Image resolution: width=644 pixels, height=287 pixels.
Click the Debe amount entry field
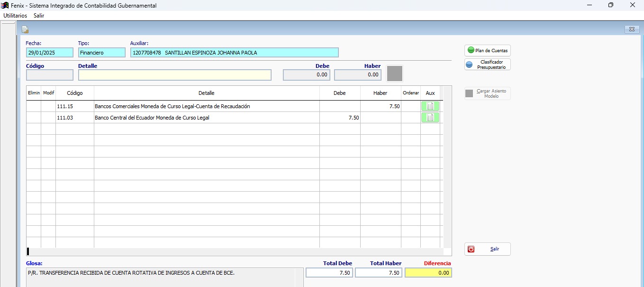306,75
